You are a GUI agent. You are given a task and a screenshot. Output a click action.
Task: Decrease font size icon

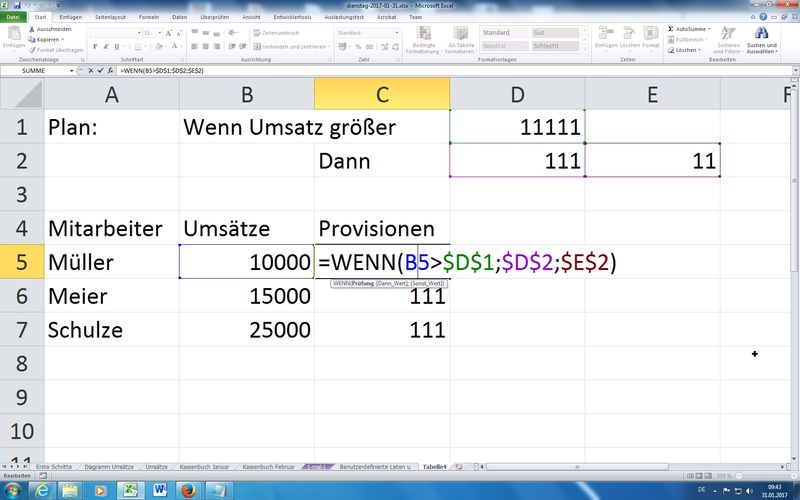point(179,33)
